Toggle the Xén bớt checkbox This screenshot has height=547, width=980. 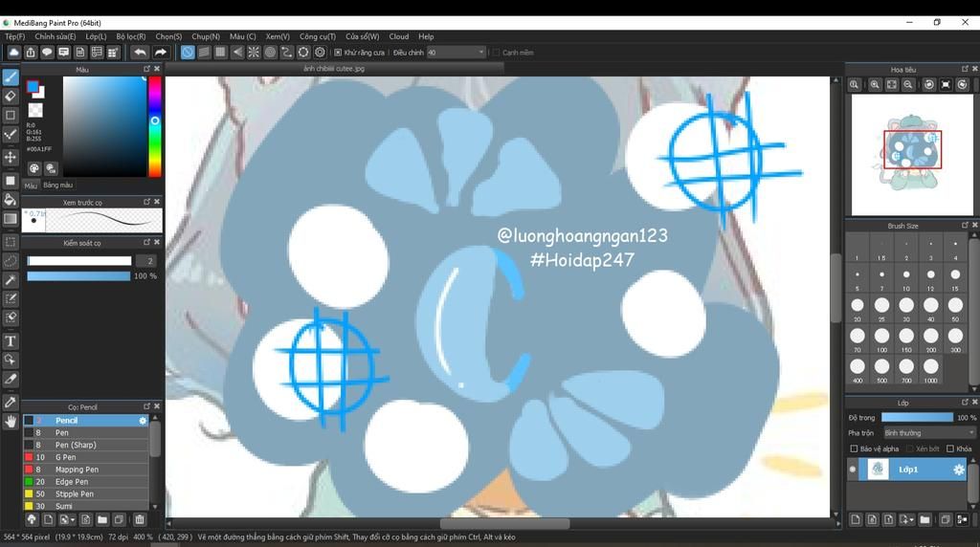pos(910,449)
